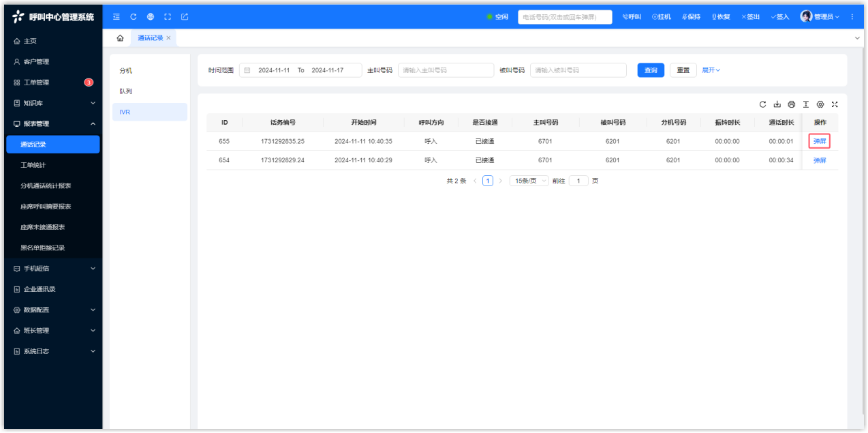The height and width of the screenshot is (433, 868).
Task: Open the 15条/页 page size dropdown
Action: tap(529, 181)
